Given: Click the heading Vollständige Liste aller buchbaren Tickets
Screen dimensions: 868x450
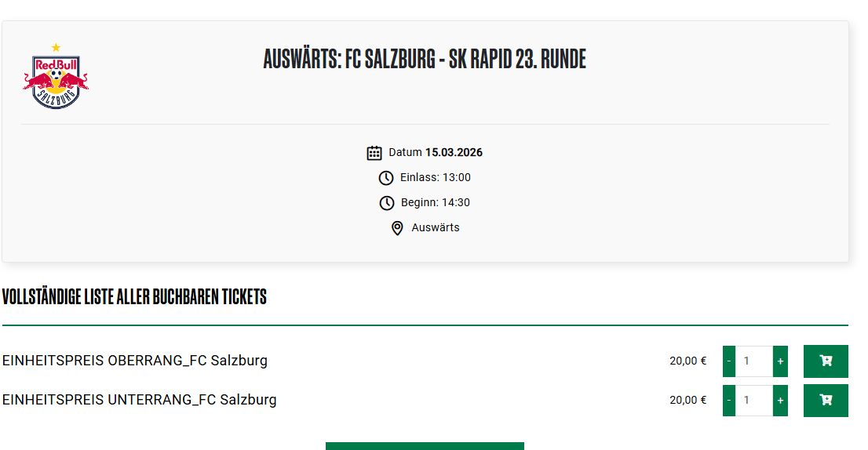Looking at the screenshot, I should pyautogui.click(x=134, y=297).
